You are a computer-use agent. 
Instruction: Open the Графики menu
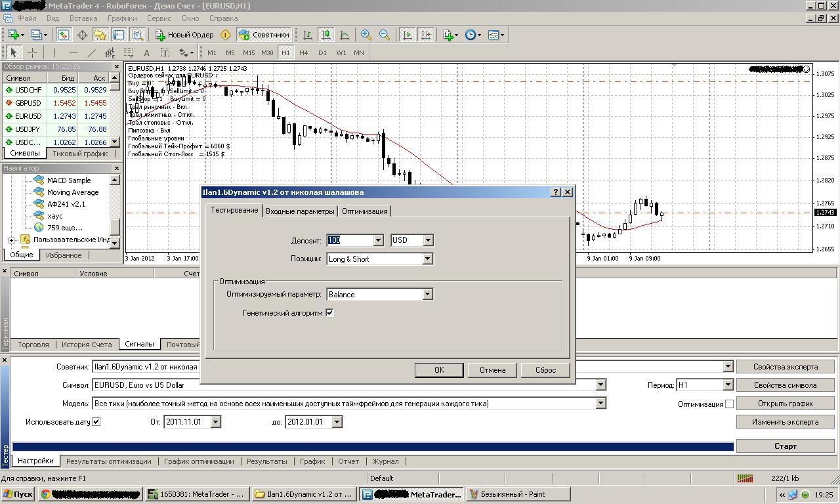pyautogui.click(x=123, y=18)
